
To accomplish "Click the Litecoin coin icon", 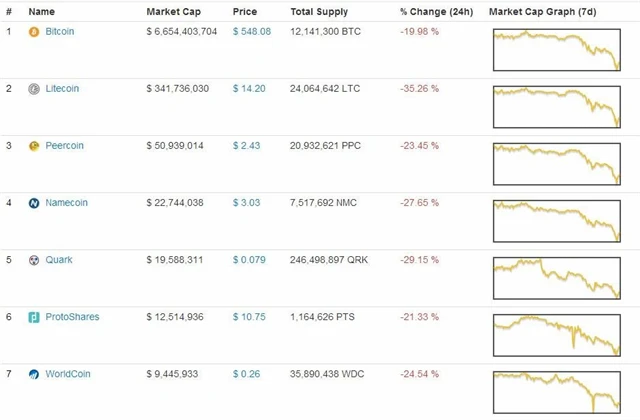I will 34,89.
